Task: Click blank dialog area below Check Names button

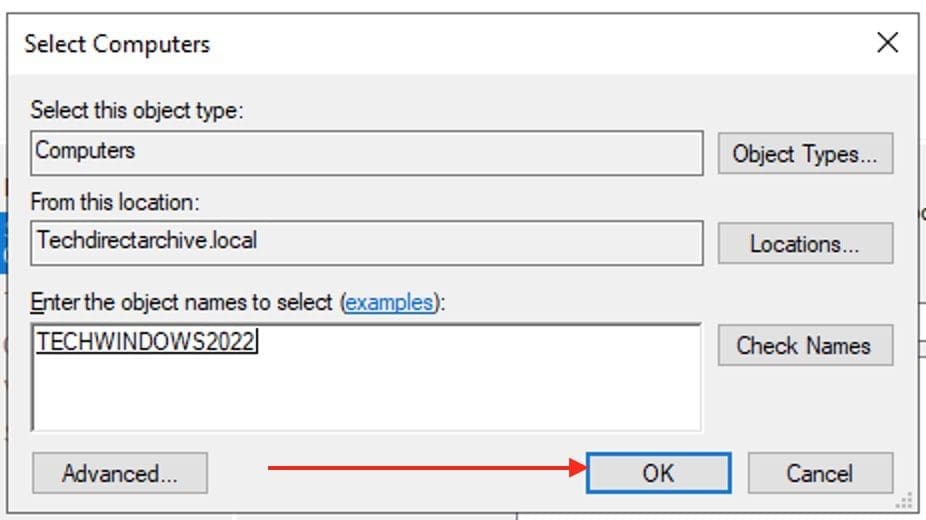Action: (x=805, y=405)
